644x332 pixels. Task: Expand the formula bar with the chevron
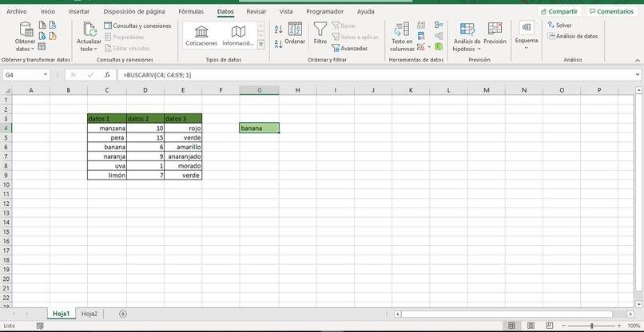(x=638, y=75)
